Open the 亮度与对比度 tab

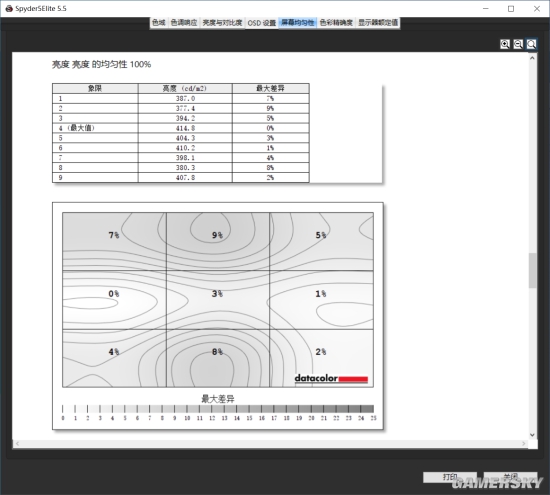point(222,23)
